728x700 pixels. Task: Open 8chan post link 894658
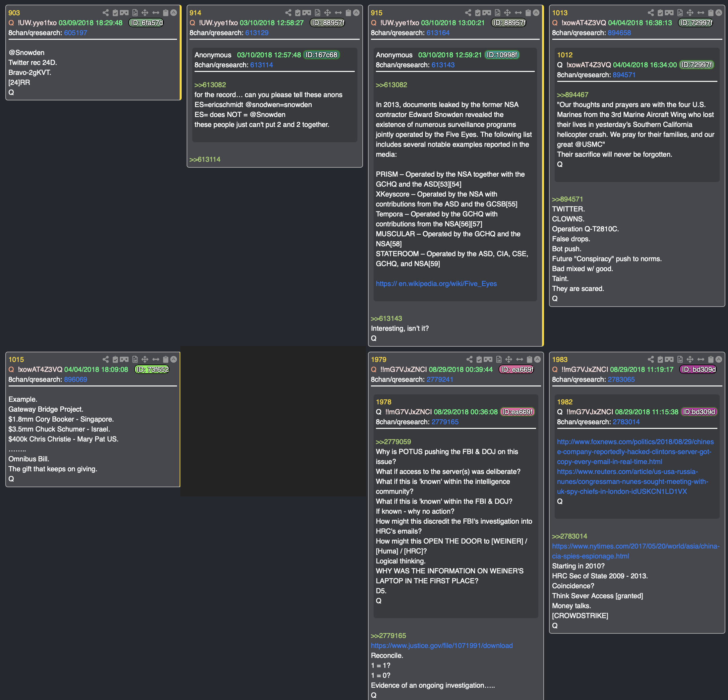click(619, 33)
